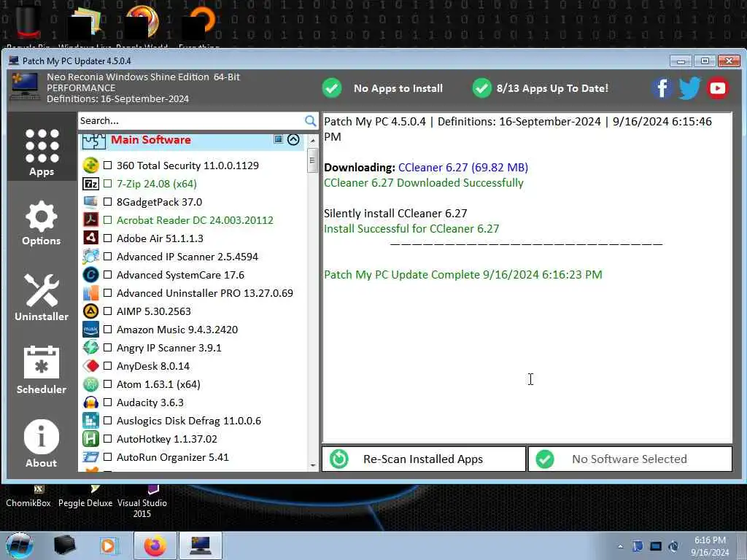This screenshot has height=560, width=747.
Task: Open the Windows Start orb
Action: coord(20,545)
